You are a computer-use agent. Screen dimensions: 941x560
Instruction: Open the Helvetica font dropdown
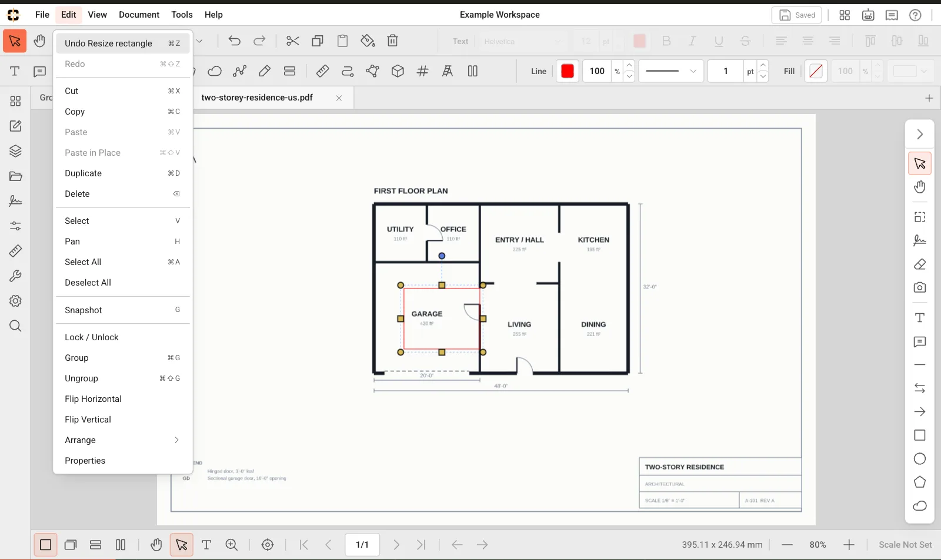[x=523, y=41]
